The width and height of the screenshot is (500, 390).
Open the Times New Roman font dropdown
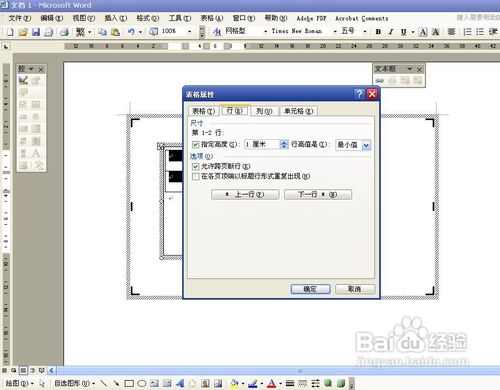coord(335,32)
